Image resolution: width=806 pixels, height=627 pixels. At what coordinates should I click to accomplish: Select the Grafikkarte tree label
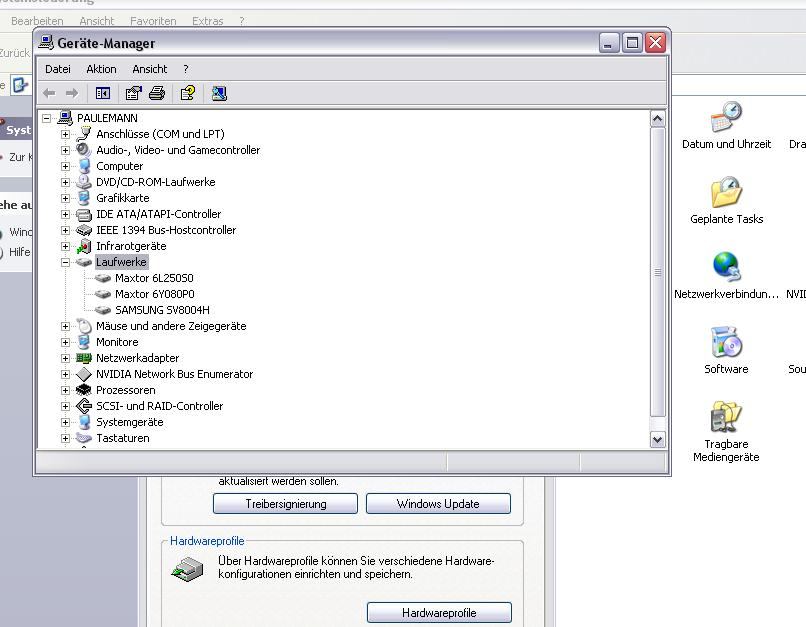tap(122, 198)
